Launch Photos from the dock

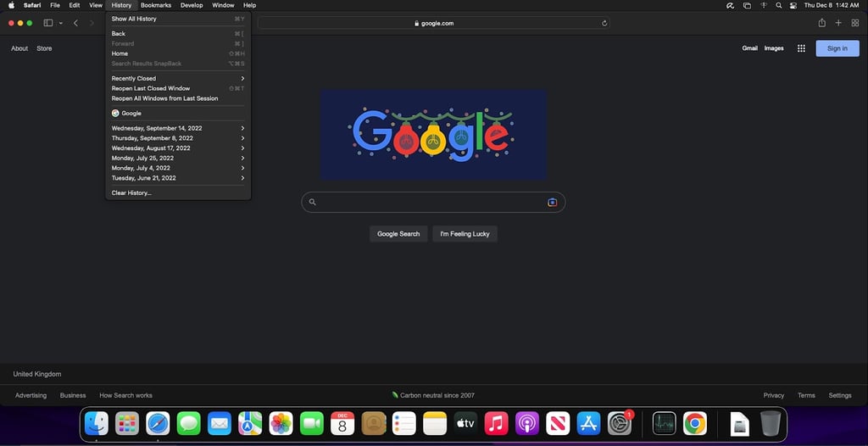[281, 424]
